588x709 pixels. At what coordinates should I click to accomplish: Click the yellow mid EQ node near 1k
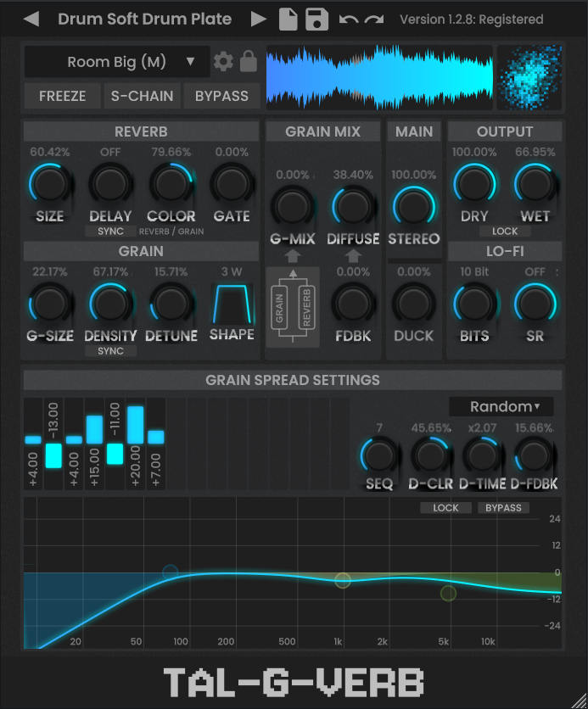point(343,580)
